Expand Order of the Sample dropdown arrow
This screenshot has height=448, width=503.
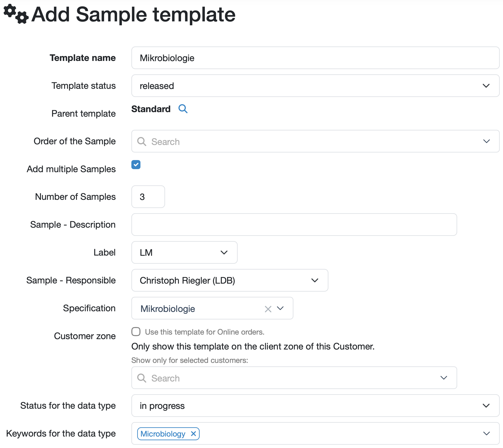[x=486, y=141]
